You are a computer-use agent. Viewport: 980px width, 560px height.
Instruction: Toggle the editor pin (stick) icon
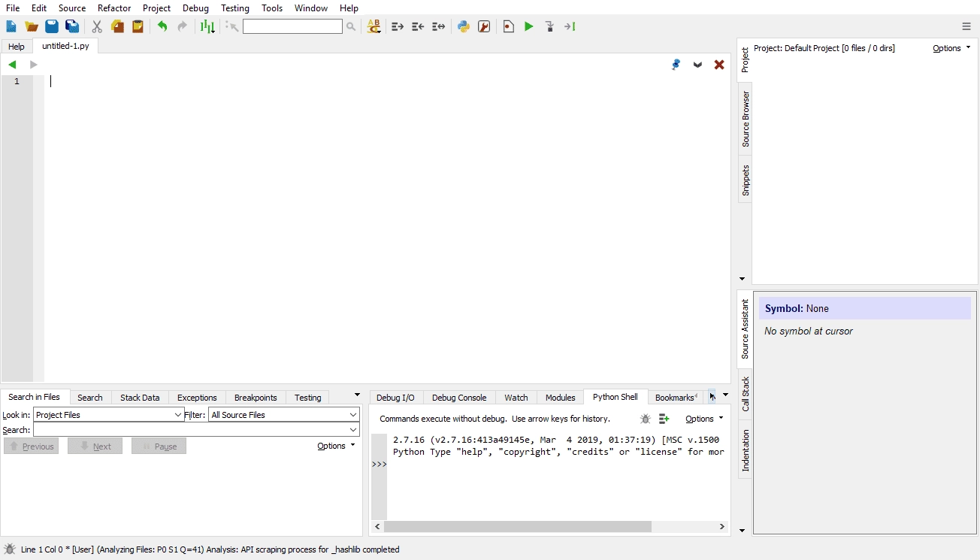click(676, 65)
